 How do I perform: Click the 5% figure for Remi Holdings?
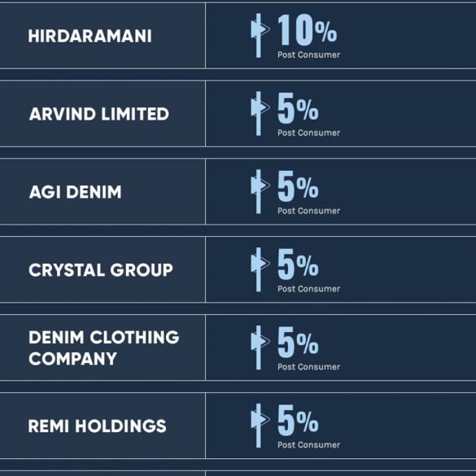(298, 420)
